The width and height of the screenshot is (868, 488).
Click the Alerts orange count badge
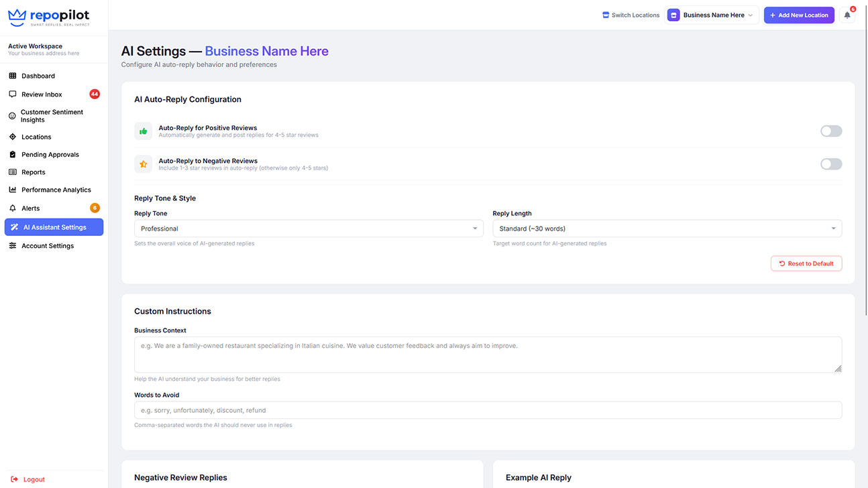pyautogui.click(x=95, y=208)
